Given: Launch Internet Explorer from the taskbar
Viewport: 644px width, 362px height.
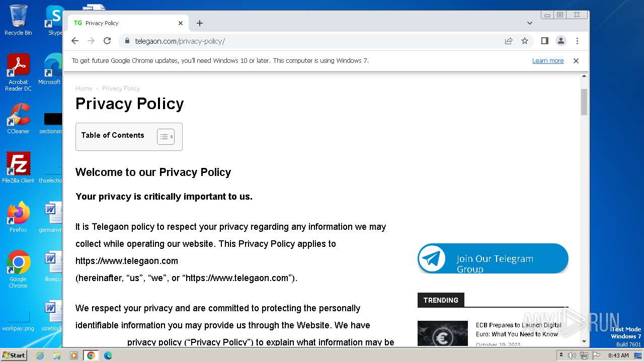Looking at the screenshot, I should click(40, 355).
